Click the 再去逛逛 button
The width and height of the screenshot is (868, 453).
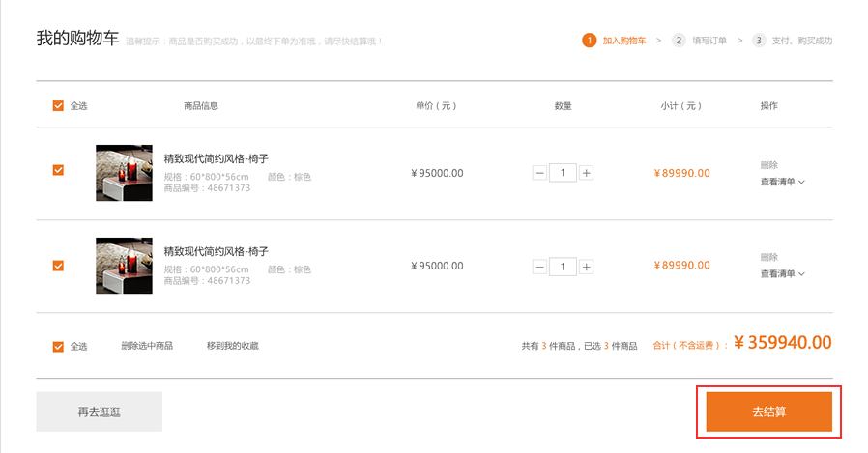100,411
